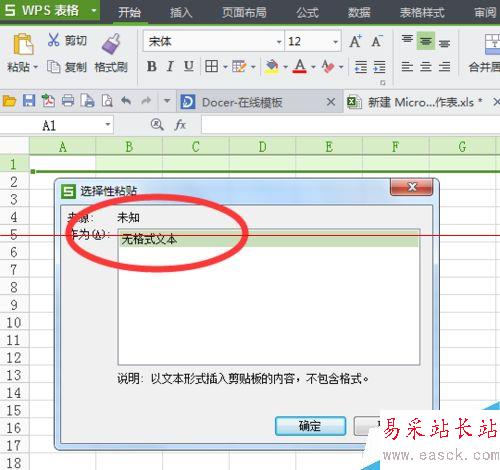Open the 开始 ribbon tab
This screenshot has height=470, width=500.
(130, 12)
